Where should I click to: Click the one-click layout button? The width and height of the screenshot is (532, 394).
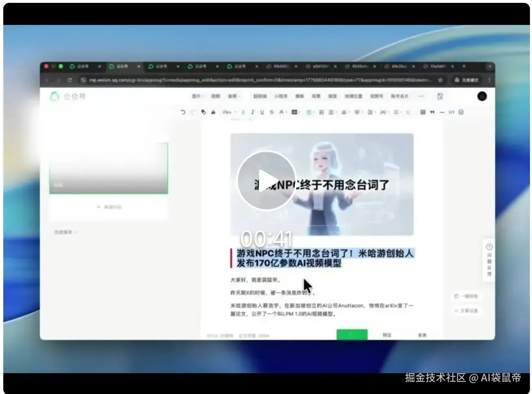[x=466, y=296]
